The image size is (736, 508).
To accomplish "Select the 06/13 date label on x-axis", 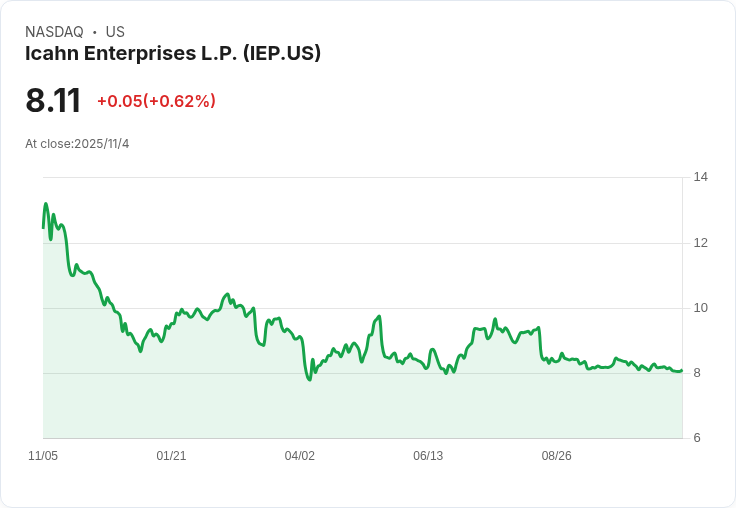I will tap(428, 455).
